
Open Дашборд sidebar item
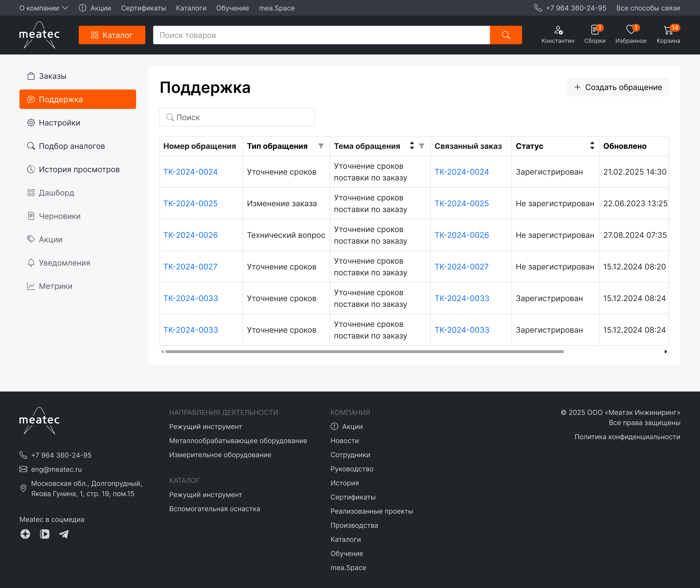[56, 193]
